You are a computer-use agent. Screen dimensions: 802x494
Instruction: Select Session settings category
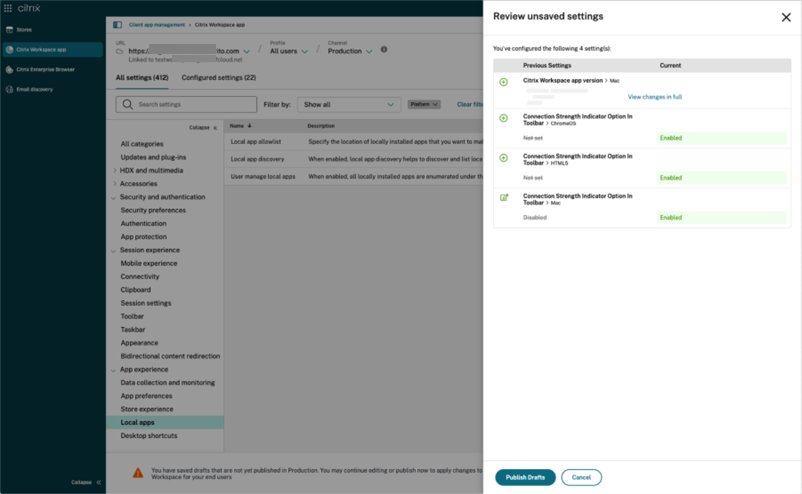tap(146, 303)
